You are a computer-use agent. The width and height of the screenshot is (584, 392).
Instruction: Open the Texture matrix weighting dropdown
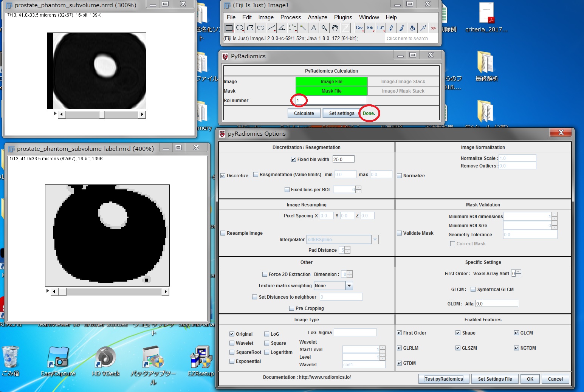point(349,285)
